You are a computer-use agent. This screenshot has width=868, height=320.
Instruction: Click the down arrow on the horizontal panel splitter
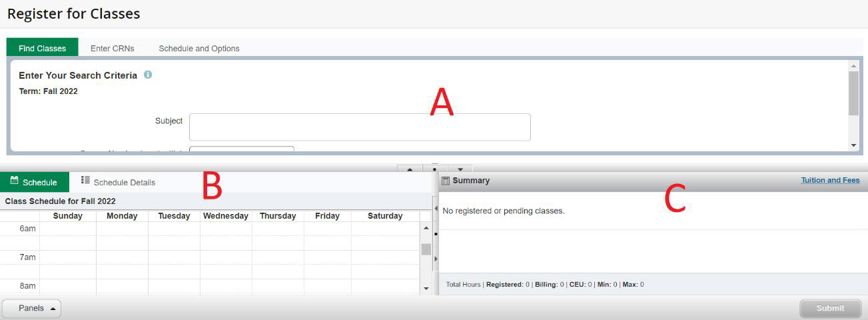[460, 169]
